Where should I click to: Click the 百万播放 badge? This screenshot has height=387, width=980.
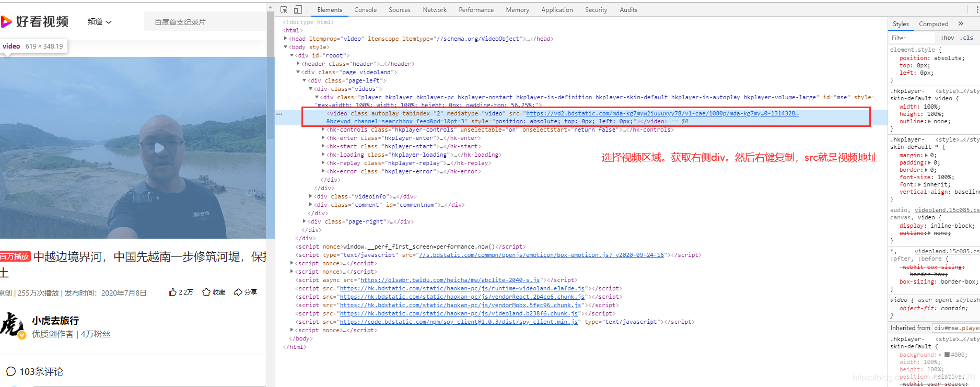(x=15, y=256)
